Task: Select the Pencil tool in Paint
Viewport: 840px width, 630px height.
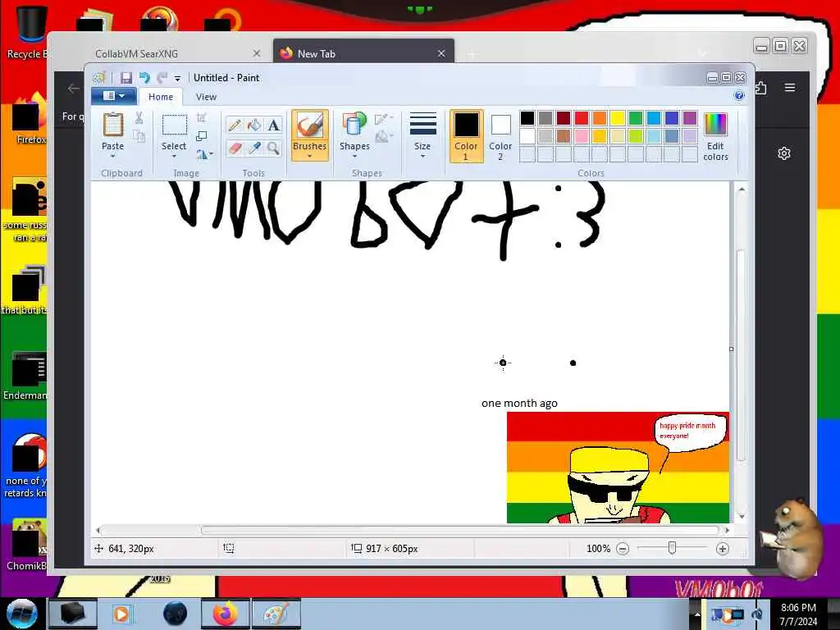Action: (234, 125)
